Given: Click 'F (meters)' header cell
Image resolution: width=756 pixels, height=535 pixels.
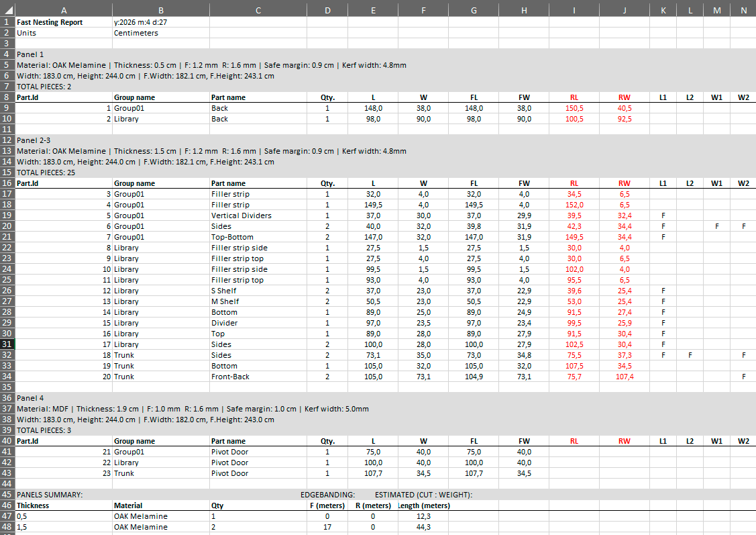Looking at the screenshot, I should point(327,505).
